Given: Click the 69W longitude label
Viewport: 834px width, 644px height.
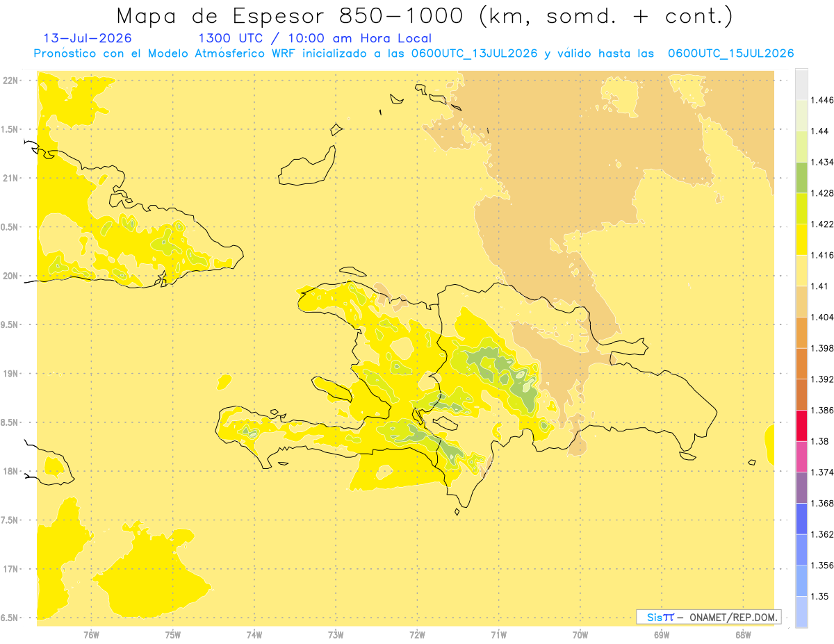Looking at the screenshot, I should (x=662, y=634).
